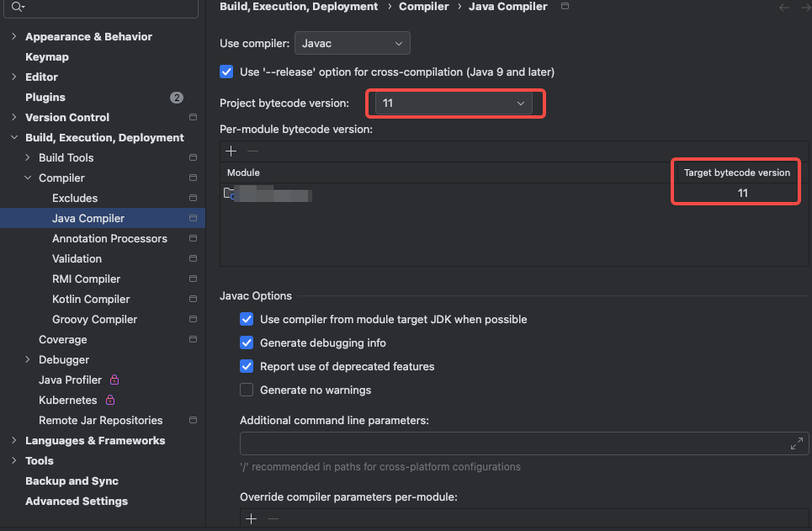
Task: Open Remote Jar Repositories settings
Action: pyautogui.click(x=100, y=420)
